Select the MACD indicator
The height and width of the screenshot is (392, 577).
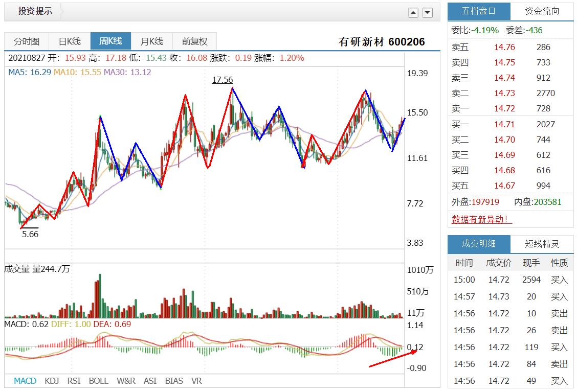tap(25, 381)
